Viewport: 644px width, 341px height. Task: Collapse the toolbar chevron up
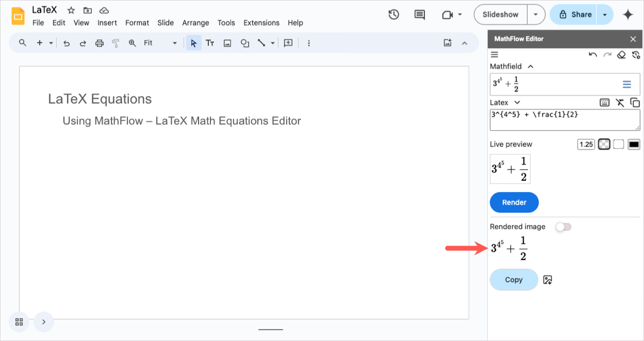[465, 43]
